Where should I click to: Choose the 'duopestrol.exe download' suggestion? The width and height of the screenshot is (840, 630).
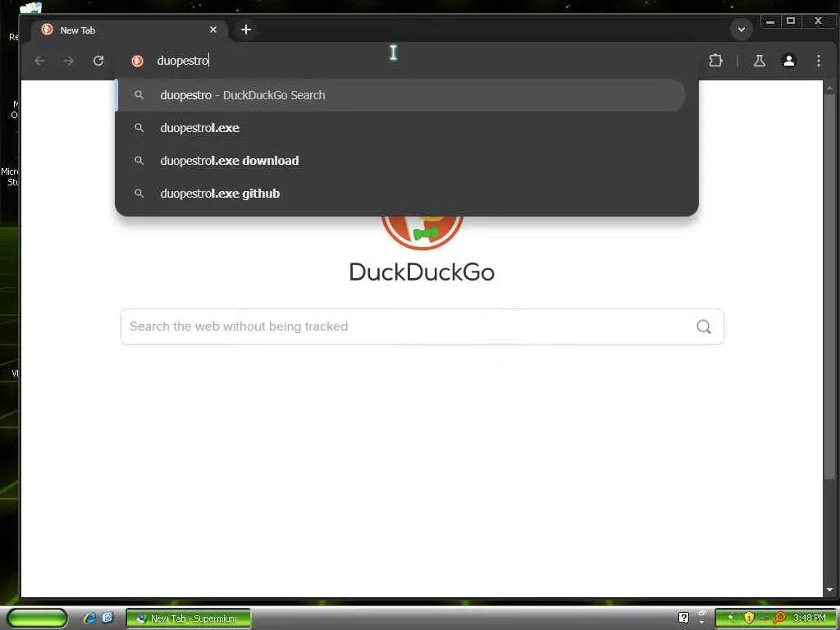(407, 160)
